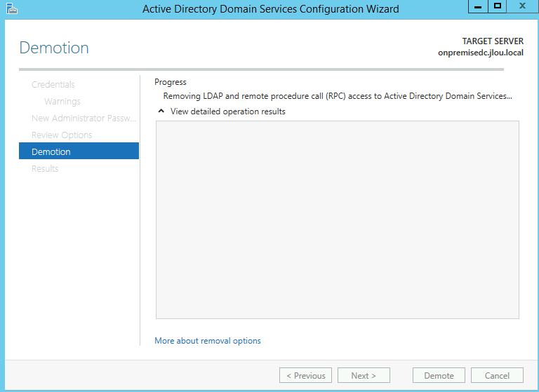
Task: Click the Removing LDAP progress message
Action: pos(338,96)
